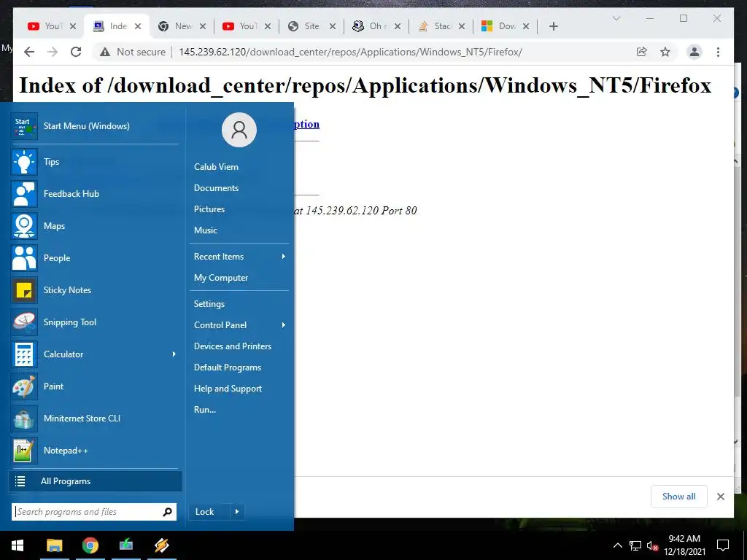This screenshot has width=747, height=560.
Task: Open Chrome three-dot menu
Action: (718, 52)
